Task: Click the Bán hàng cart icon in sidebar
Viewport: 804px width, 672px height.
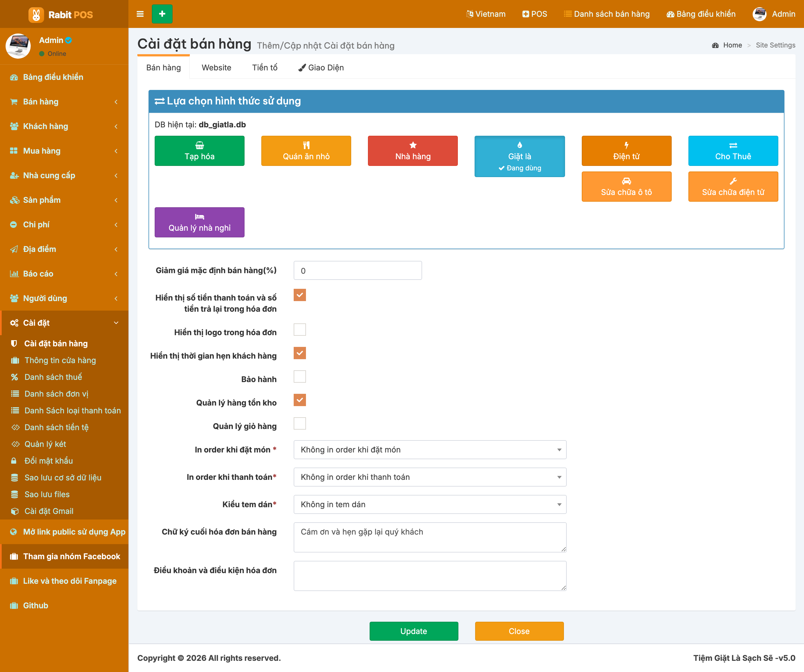Action: pos(14,102)
